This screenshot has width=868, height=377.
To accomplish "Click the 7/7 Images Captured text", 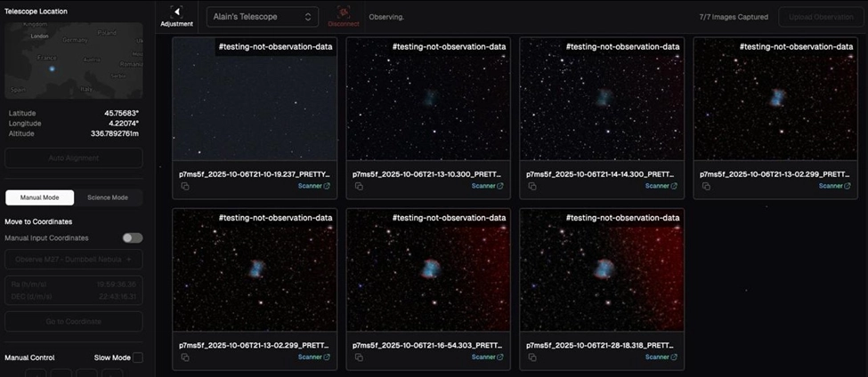I will coord(734,17).
